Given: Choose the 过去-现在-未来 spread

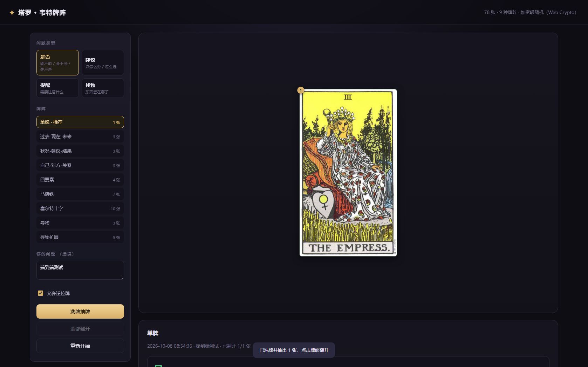Looking at the screenshot, I should 80,136.
